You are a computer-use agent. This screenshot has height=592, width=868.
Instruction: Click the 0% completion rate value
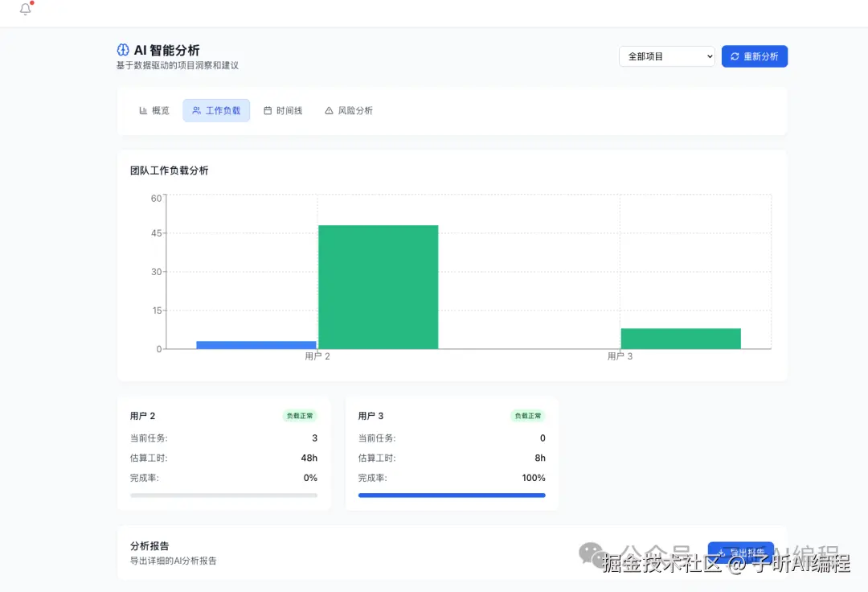click(x=310, y=478)
